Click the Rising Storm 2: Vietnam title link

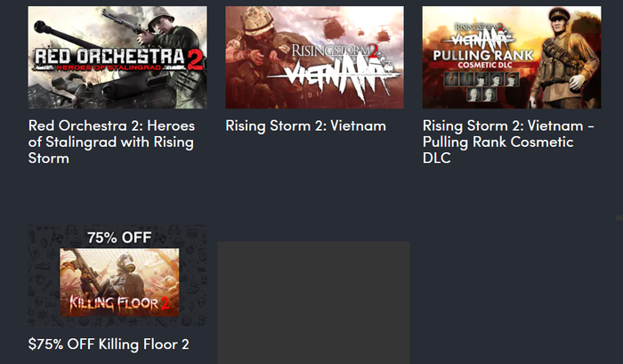click(305, 125)
